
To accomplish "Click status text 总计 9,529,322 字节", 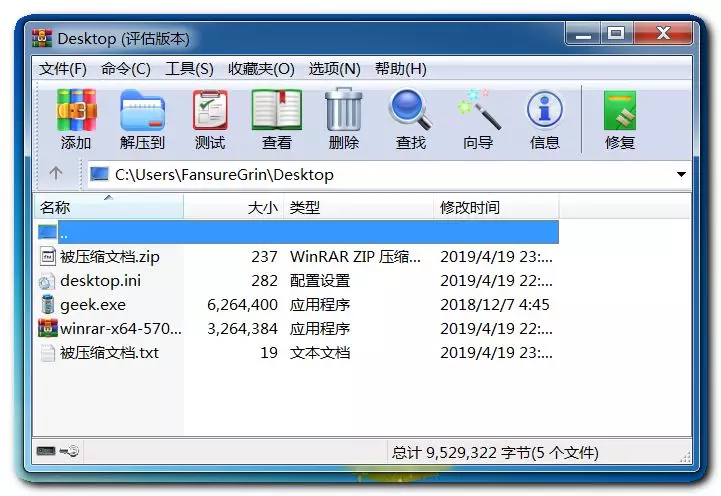I will (x=461, y=453).
